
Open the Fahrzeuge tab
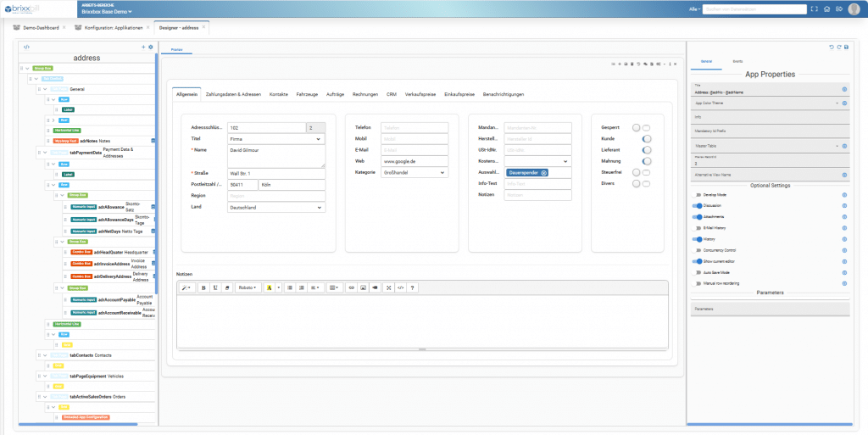[307, 95]
